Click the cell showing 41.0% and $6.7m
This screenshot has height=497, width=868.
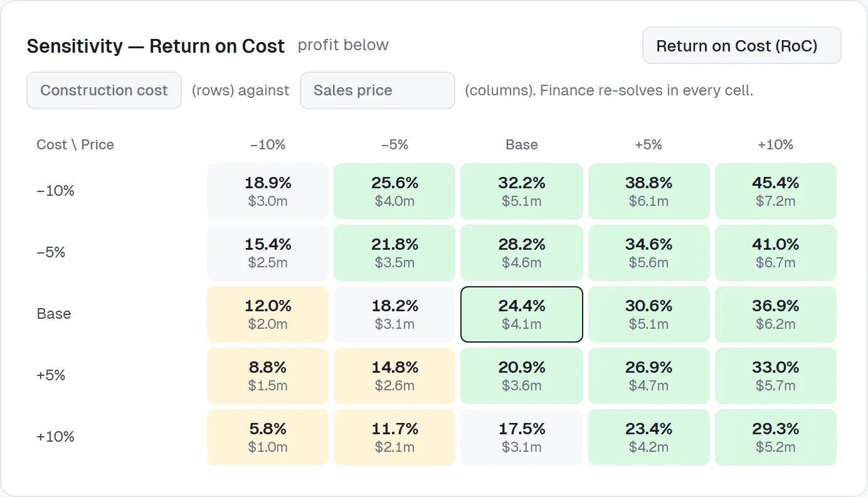pos(776,253)
